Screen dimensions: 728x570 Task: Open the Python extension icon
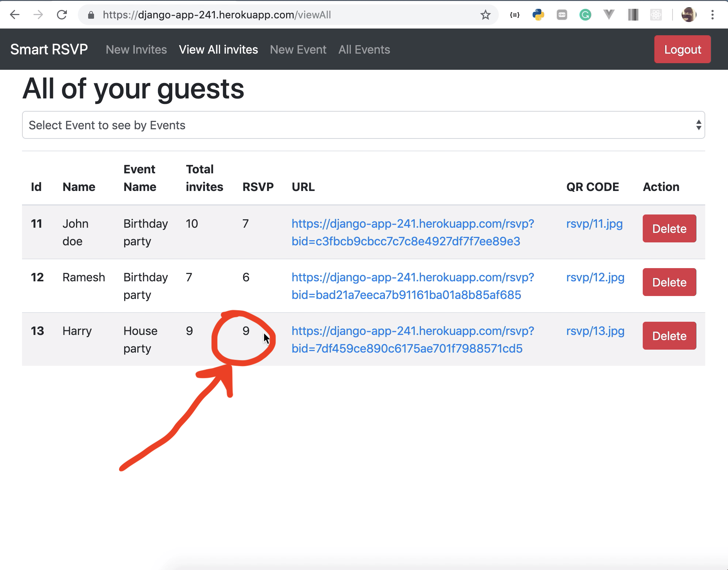[x=538, y=15]
